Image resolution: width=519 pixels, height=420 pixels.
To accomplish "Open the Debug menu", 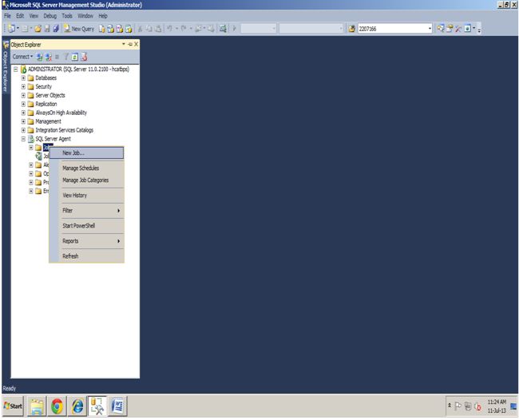I will [x=50, y=16].
